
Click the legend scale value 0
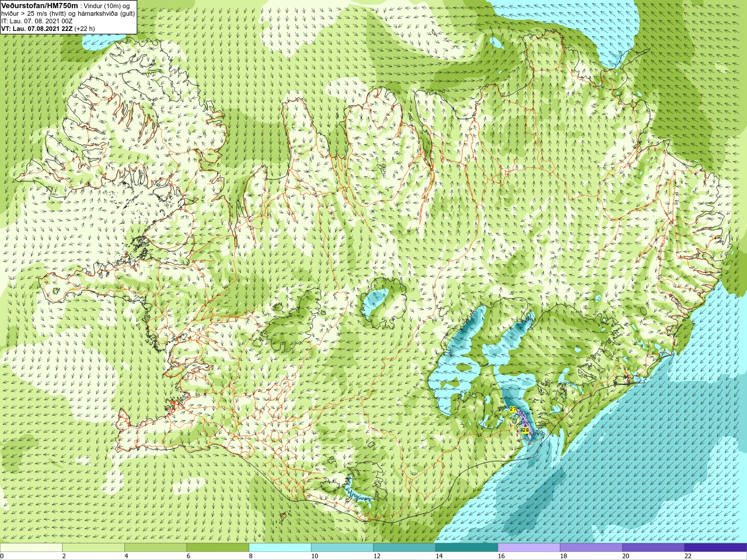pos(2,556)
